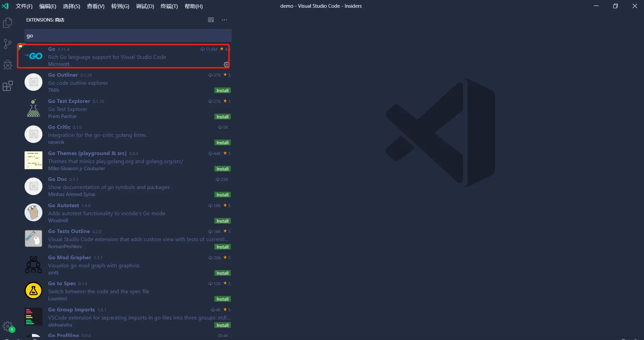Open the 文件(F) menu

[24, 6]
